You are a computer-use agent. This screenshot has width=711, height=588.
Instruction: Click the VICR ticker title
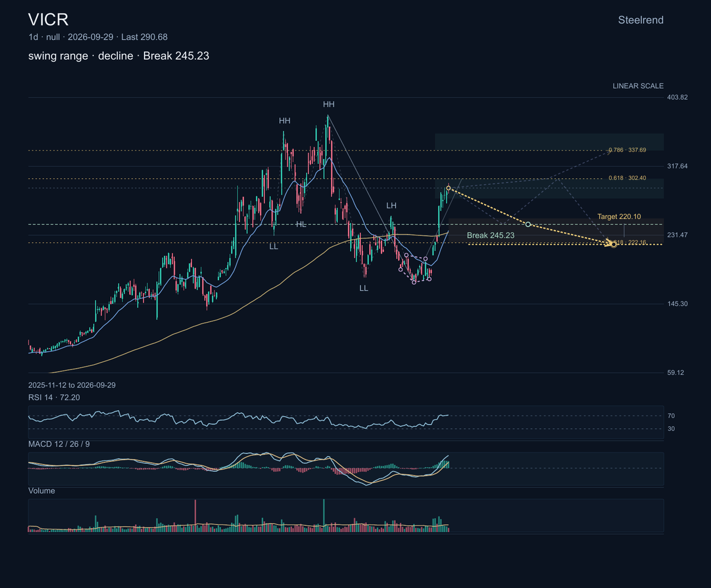coord(49,20)
